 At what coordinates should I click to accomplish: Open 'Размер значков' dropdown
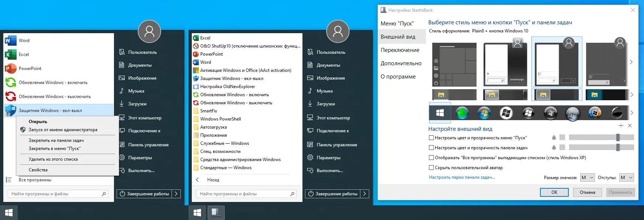(x=587, y=178)
